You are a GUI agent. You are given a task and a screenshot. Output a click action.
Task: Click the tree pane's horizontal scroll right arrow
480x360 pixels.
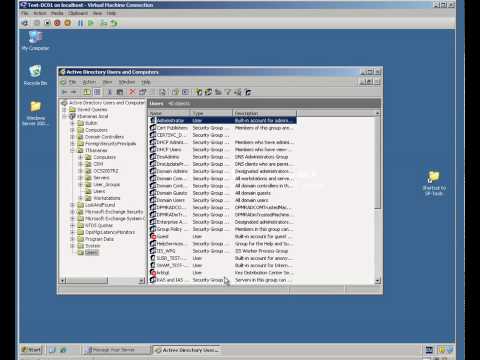point(142,281)
